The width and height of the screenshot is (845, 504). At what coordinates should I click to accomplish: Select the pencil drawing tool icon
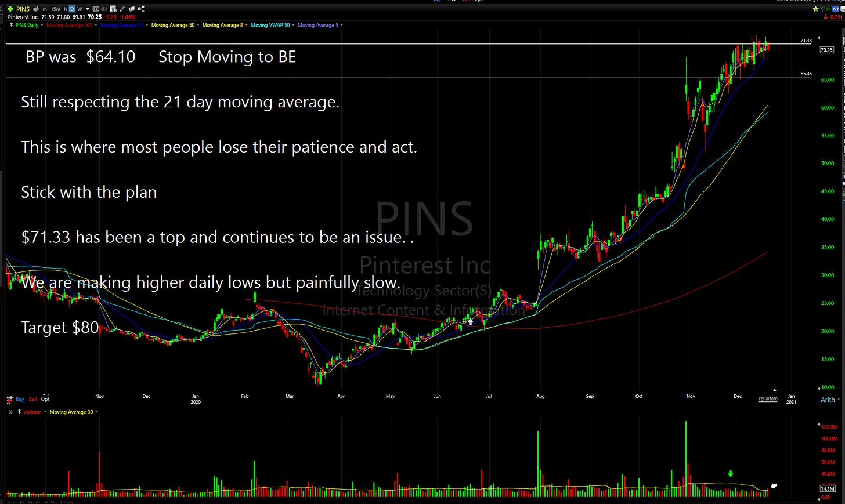[122, 9]
